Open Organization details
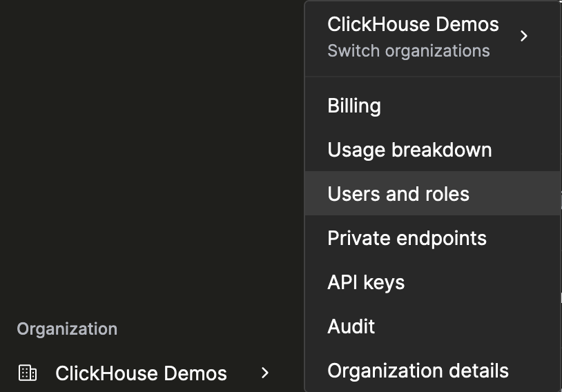The height and width of the screenshot is (392, 562). [x=418, y=371]
